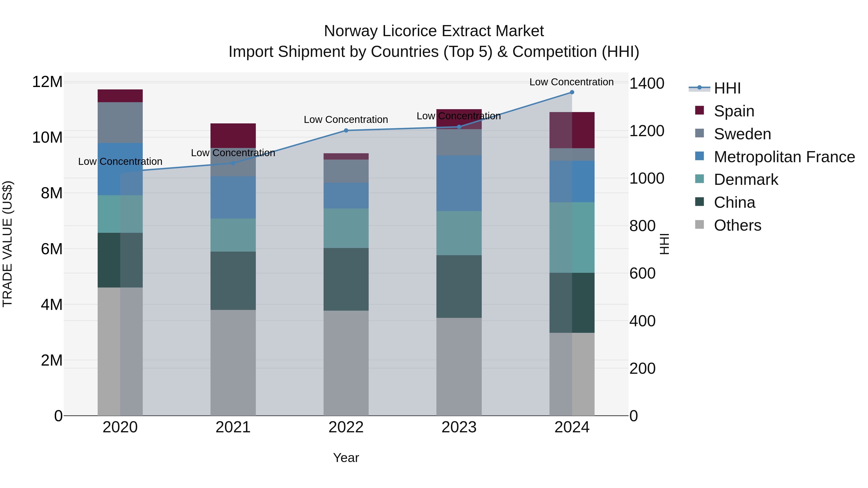Viewport: 868px width, 488px height.
Task: Click the TRADE VALUE (US$) axis title
Action: click(7, 244)
